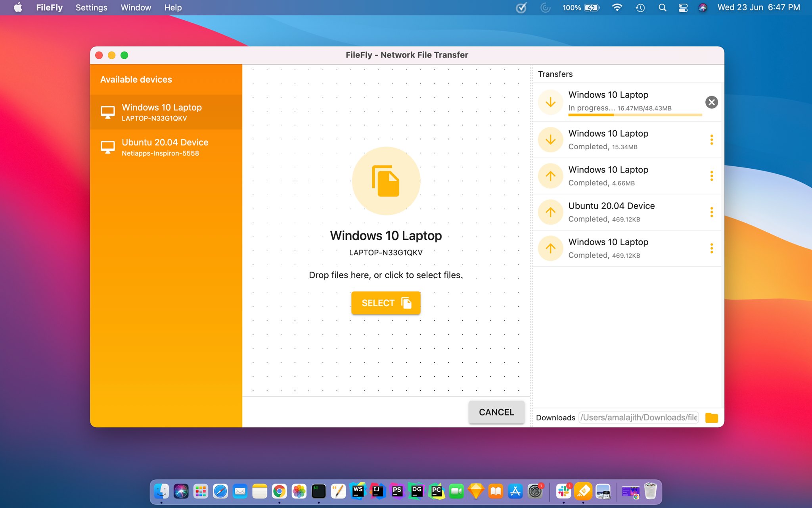Open options for last Windows 10 Laptop 469.12KB transfer
Viewport: 812px width, 508px height.
(x=711, y=248)
